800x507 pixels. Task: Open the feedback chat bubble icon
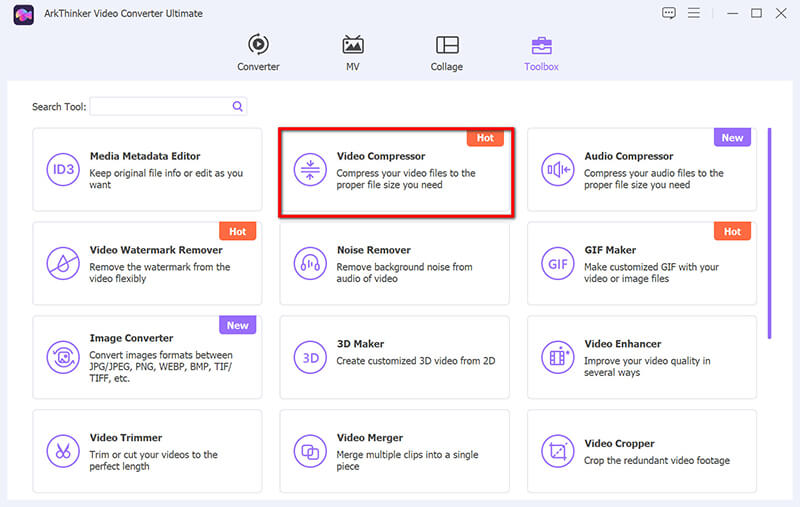(x=669, y=13)
